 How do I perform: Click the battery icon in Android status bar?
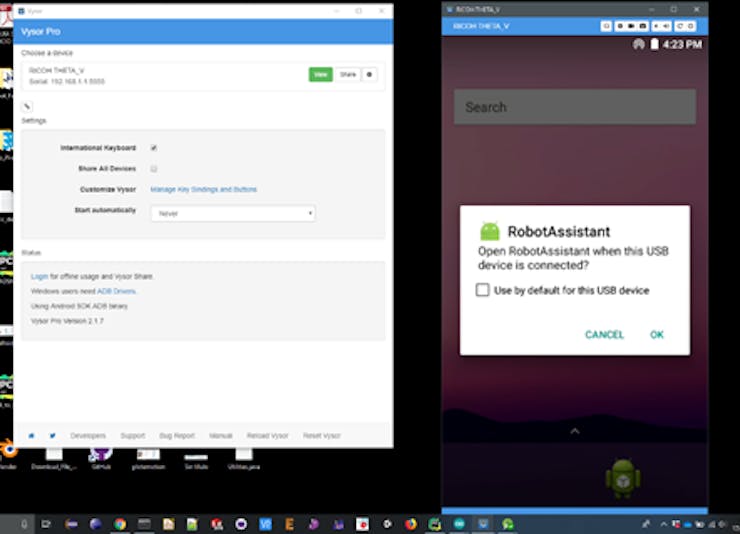click(655, 44)
